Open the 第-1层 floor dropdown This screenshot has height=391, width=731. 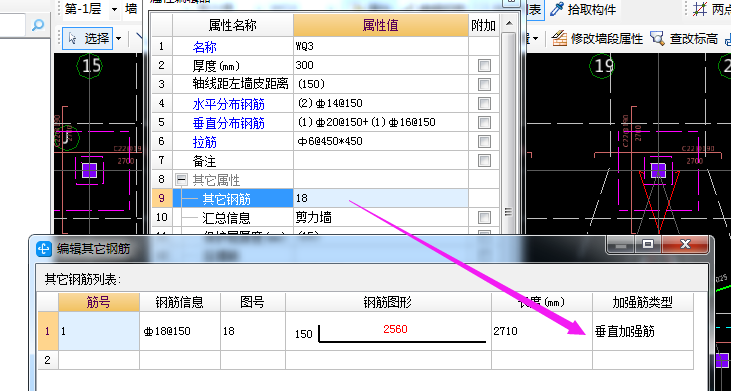coord(115,10)
